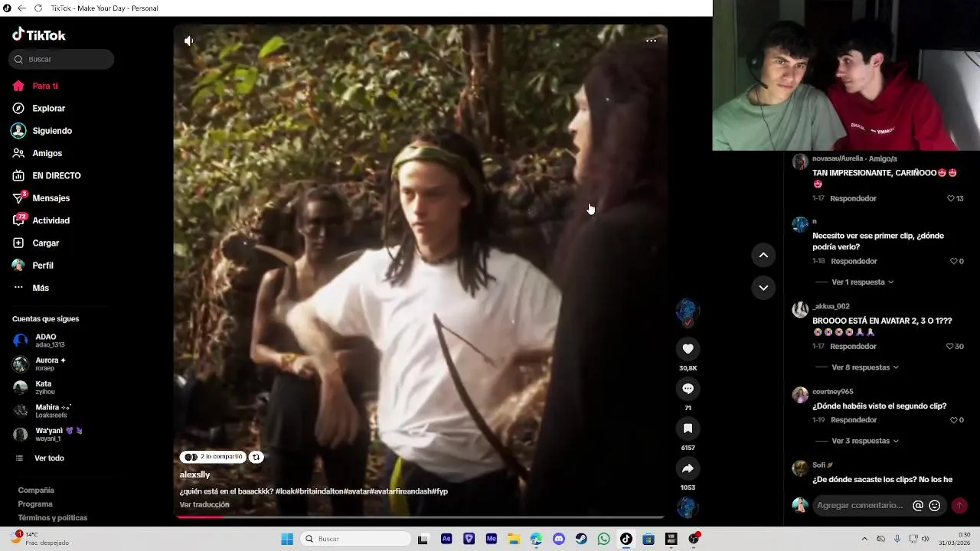The height and width of the screenshot is (551, 980).
Task: Click the '2 lo compartió' badge
Action: pyautogui.click(x=214, y=457)
